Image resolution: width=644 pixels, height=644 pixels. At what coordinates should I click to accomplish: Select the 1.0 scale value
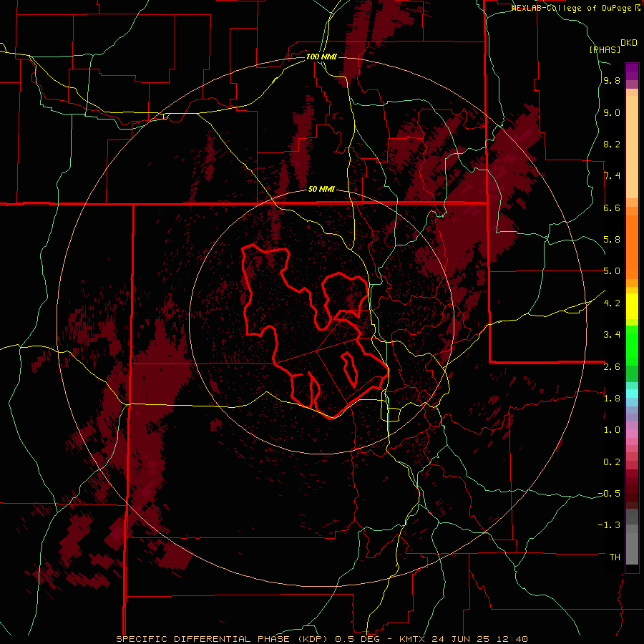click(x=612, y=430)
